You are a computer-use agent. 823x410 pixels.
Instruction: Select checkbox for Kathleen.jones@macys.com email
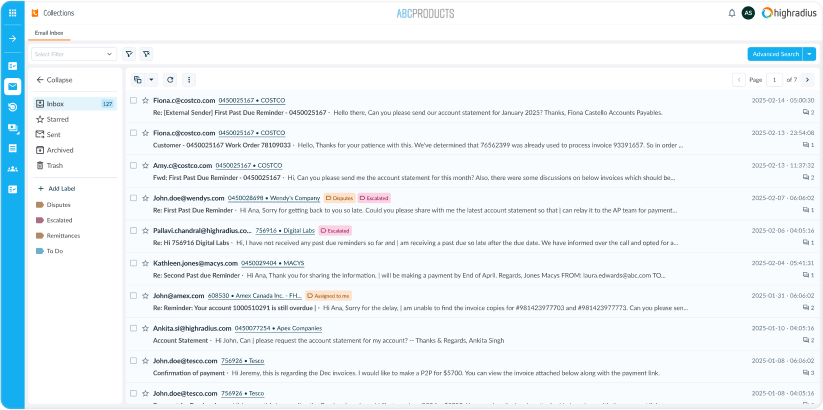(x=133, y=263)
